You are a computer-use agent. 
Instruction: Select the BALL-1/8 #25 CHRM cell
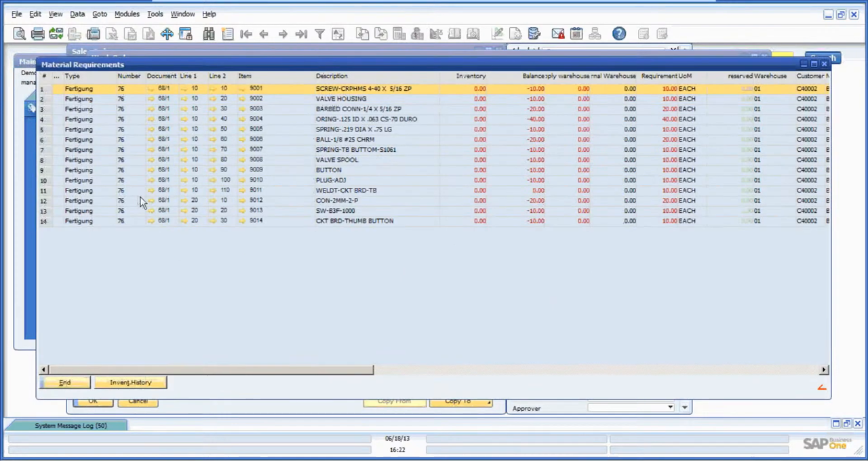(x=344, y=140)
